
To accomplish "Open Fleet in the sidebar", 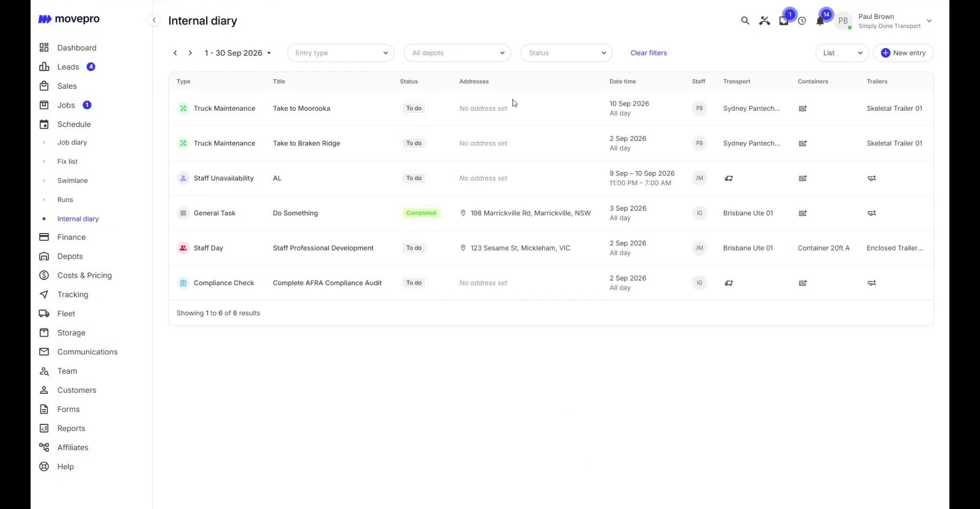I will [66, 314].
